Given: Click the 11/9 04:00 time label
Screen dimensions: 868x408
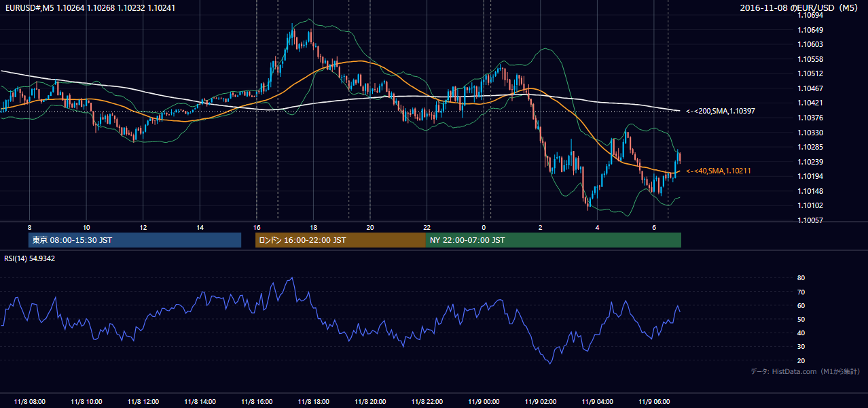Looking at the screenshot, I should pos(598,401).
